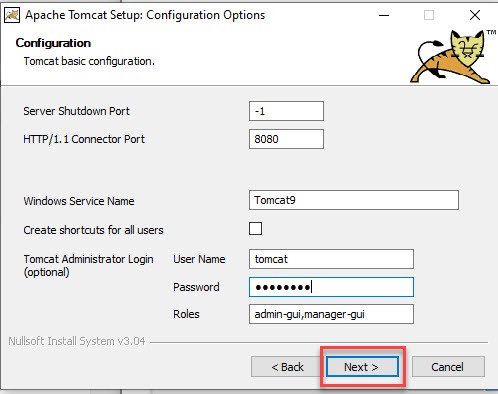Cancel the Tomcat setup
498x394 pixels.
click(x=448, y=367)
